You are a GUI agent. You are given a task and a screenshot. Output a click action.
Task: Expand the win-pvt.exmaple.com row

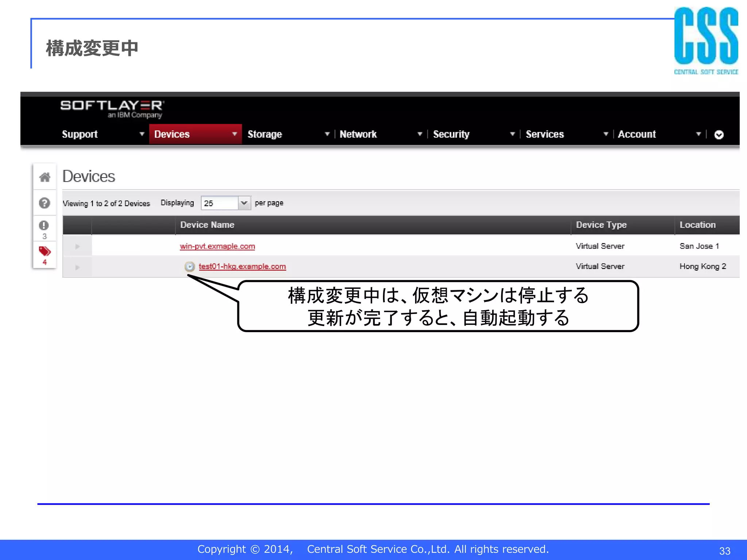pos(77,246)
